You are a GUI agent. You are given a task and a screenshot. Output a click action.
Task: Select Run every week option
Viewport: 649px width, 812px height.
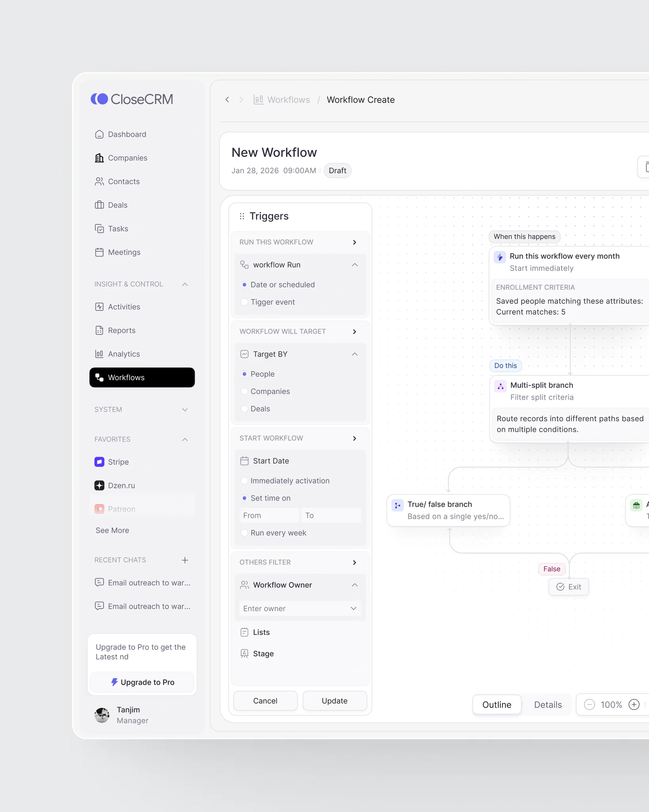coord(244,533)
